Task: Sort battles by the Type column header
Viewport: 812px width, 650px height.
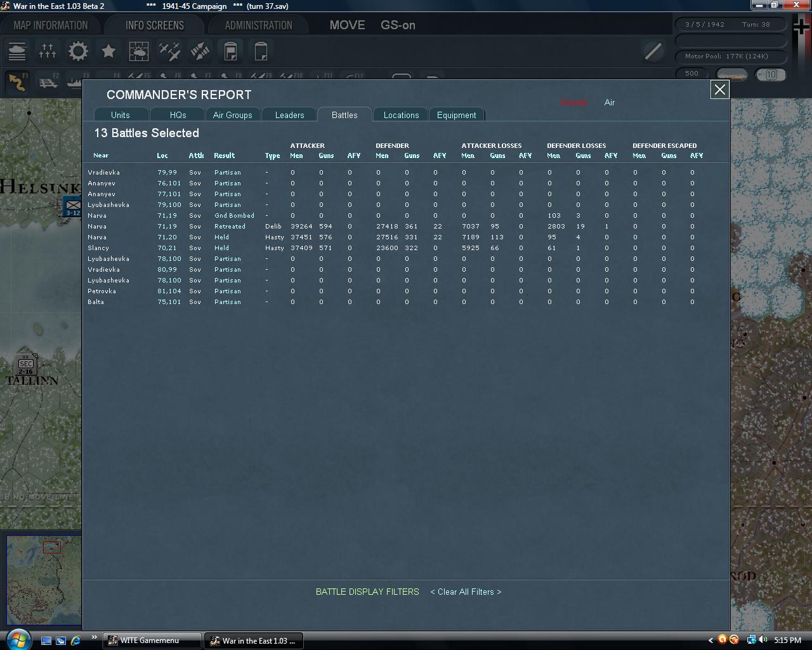Action: click(x=273, y=156)
